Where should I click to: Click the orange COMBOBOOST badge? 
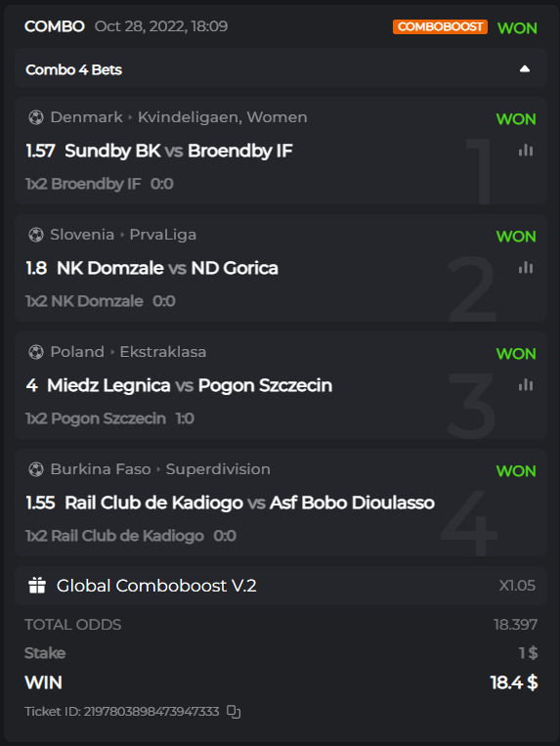[440, 26]
